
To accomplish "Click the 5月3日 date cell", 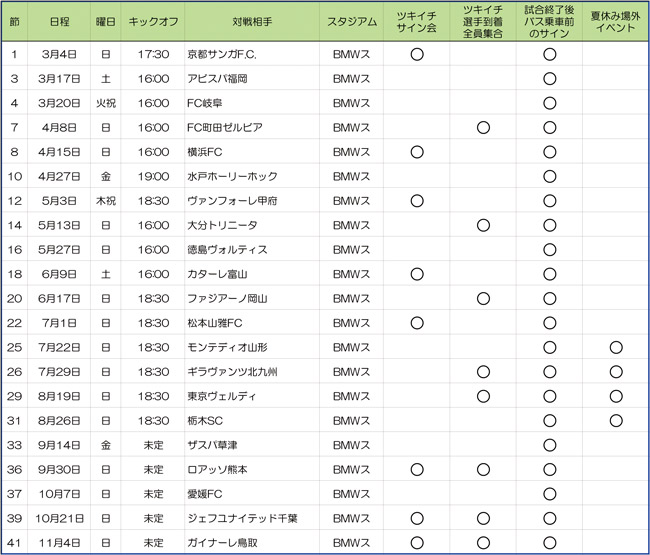I will 59,201.
